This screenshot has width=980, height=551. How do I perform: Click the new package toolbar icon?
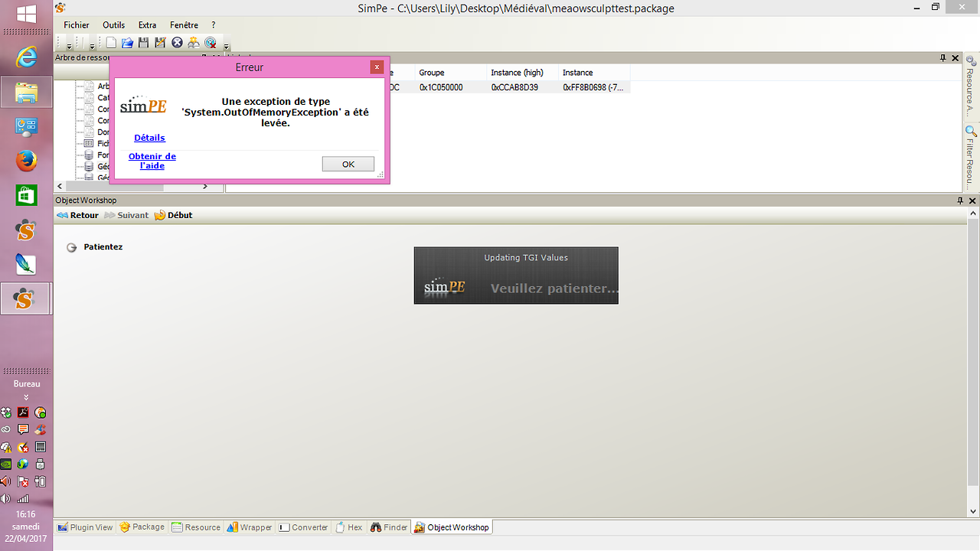click(112, 43)
